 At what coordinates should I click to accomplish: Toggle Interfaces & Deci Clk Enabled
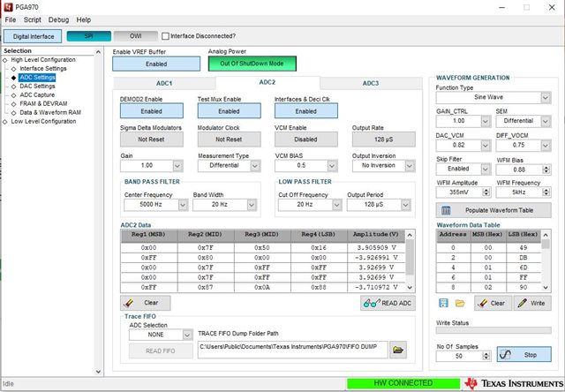[306, 111]
